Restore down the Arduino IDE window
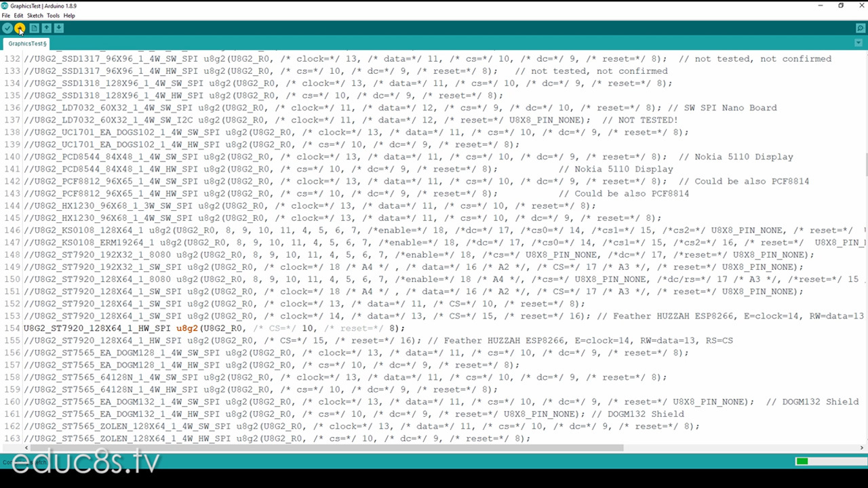 click(x=841, y=5)
